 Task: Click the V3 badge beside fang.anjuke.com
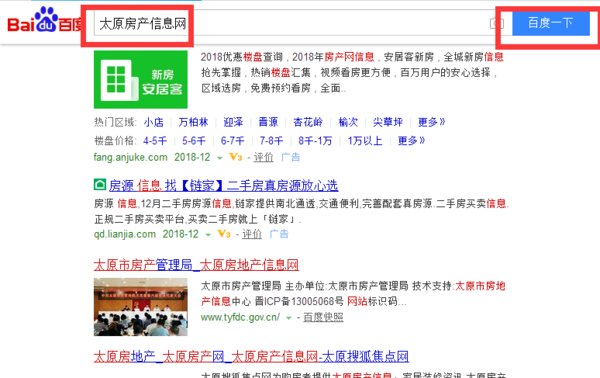point(235,157)
